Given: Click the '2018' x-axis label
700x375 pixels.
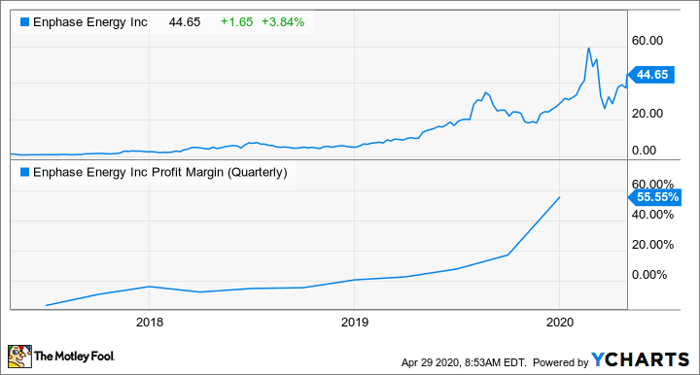Looking at the screenshot, I should (150, 323).
